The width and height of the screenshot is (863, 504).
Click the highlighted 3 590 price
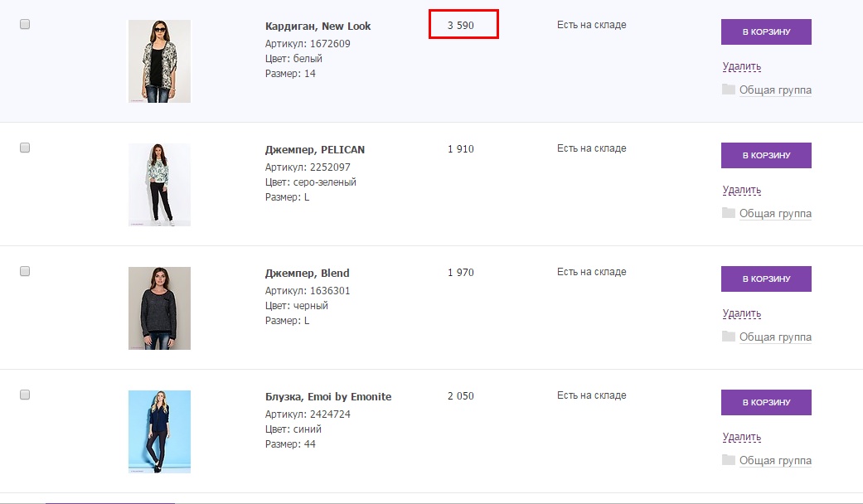tap(461, 25)
